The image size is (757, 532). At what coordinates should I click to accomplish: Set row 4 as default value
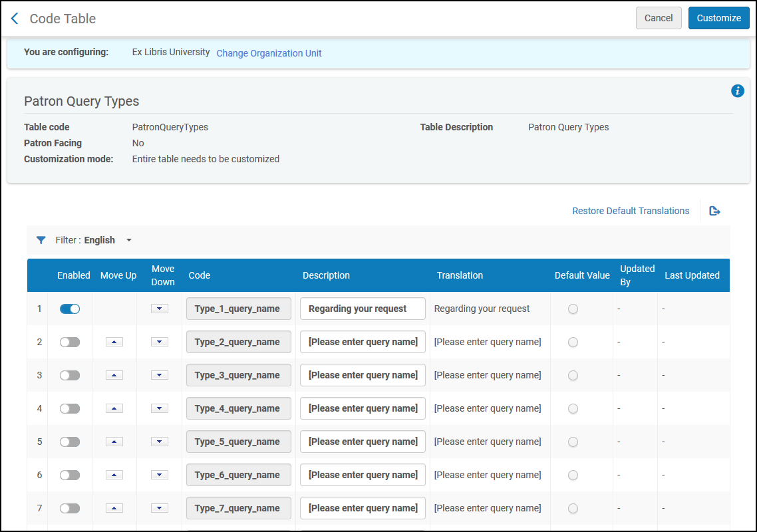tap(573, 409)
